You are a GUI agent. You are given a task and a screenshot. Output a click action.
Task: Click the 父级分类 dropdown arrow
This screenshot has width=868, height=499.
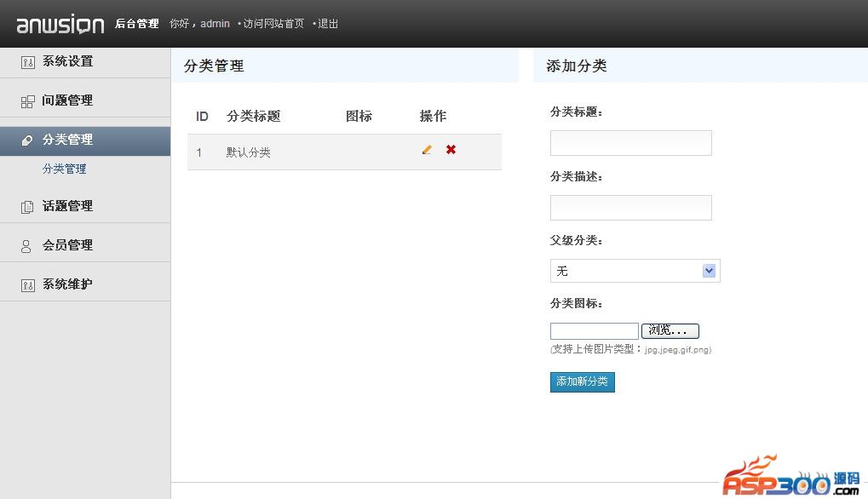tap(709, 271)
